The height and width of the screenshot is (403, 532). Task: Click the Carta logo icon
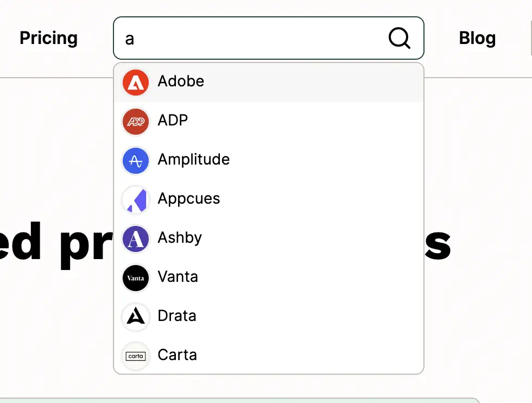(x=136, y=356)
